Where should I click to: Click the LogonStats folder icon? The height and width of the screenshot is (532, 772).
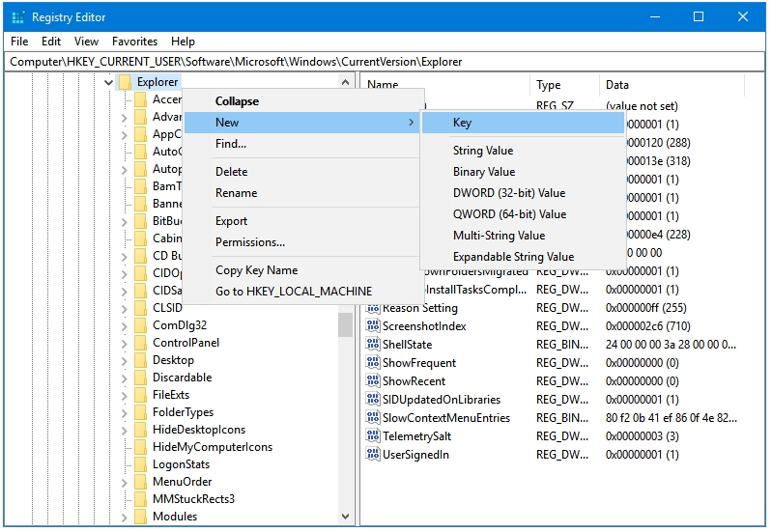coord(141,464)
